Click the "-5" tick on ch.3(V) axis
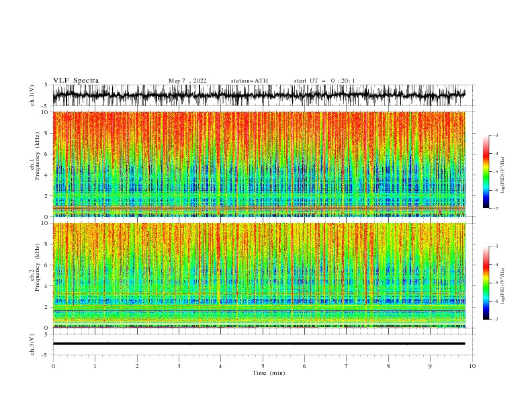 click(x=46, y=355)
